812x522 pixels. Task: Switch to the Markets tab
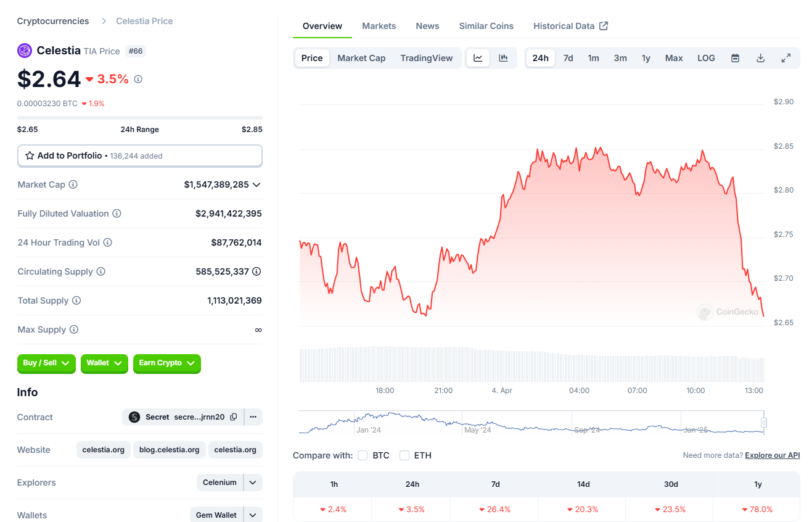tap(379, 26)
